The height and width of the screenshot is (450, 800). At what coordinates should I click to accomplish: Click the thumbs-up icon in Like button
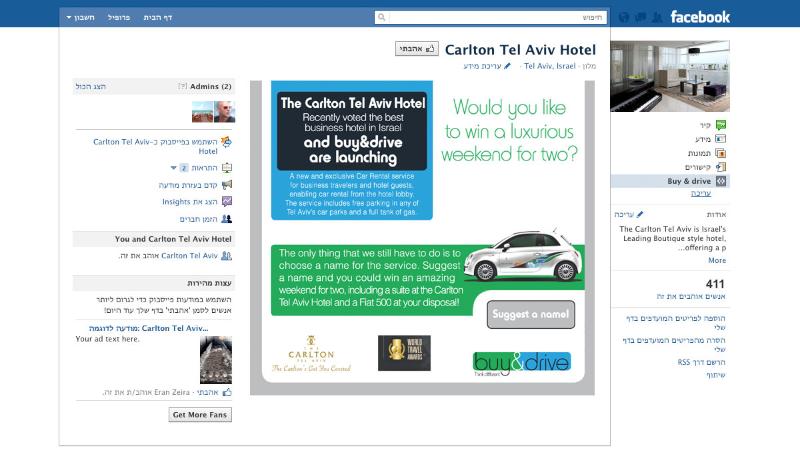tap(430, 48)
